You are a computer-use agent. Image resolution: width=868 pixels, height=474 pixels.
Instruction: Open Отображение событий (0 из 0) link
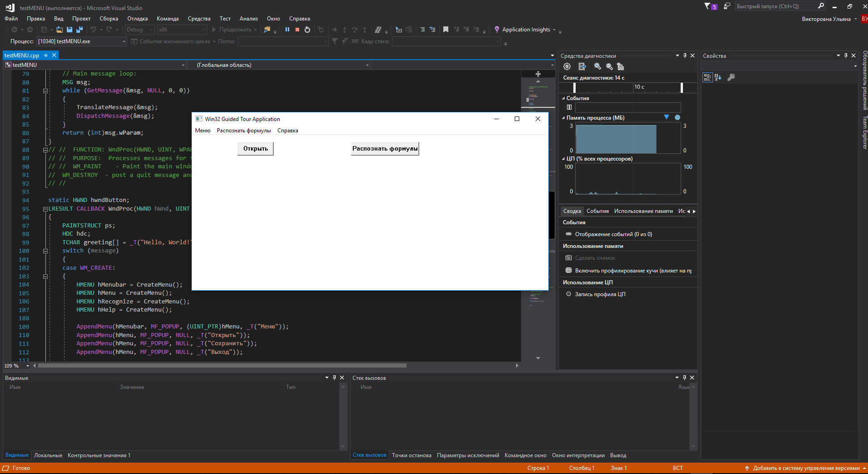pyautogui.click(x=613, y=234)
